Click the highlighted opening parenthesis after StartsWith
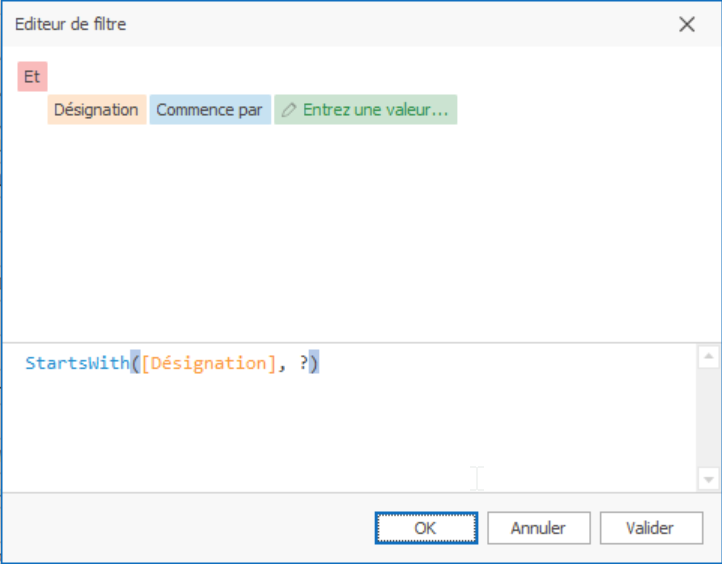Viewport: 722px width, 564px height. pos(135,363)
